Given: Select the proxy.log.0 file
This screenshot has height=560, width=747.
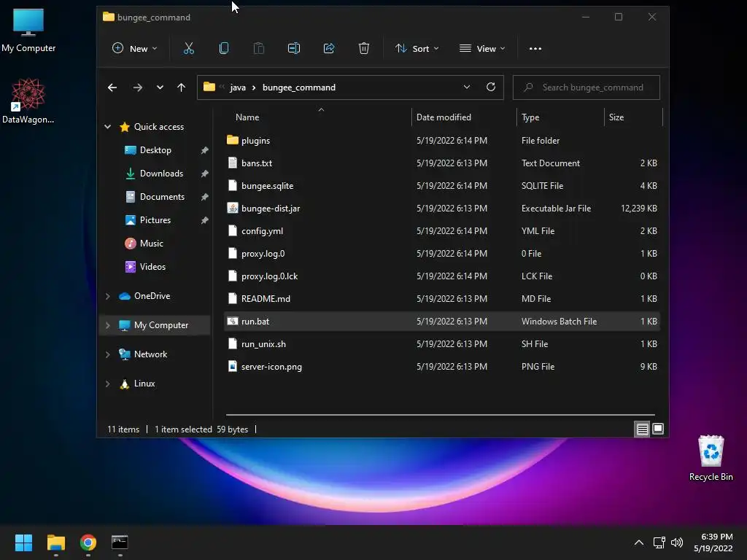Looking at the screenshot, I should (441, 253).
